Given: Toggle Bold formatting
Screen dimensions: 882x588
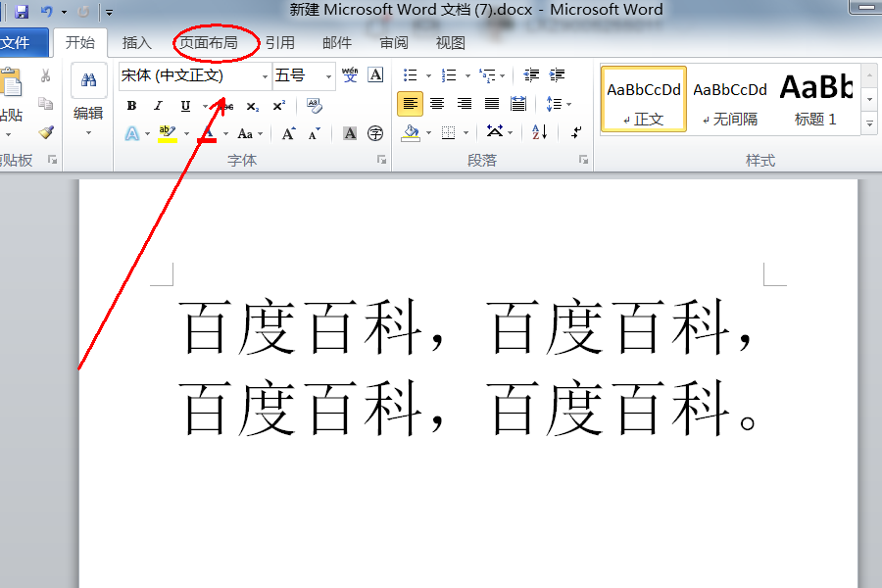Looking at the screenshot, I should click(131, 105).
